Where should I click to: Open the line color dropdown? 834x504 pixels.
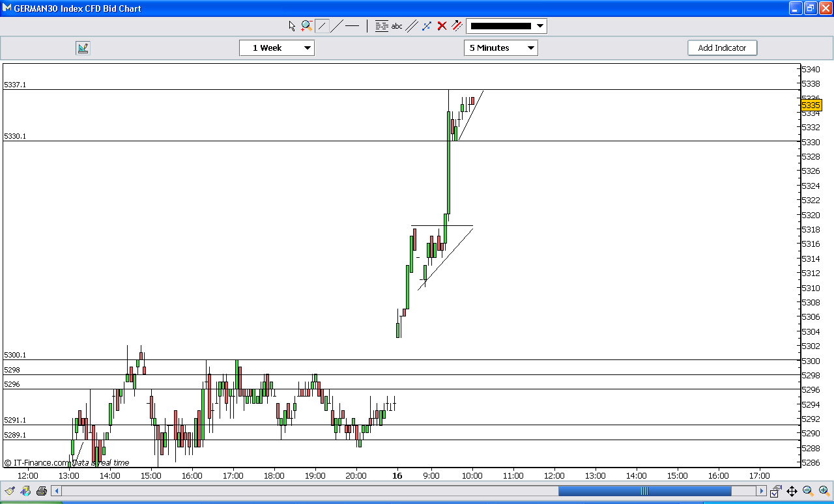tap(540, 26)
